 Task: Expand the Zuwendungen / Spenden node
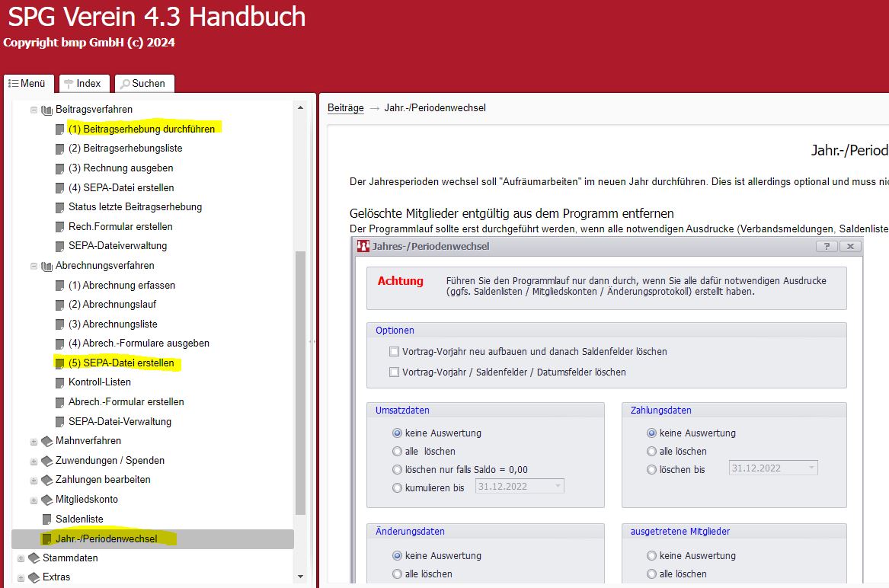(34, 462)
